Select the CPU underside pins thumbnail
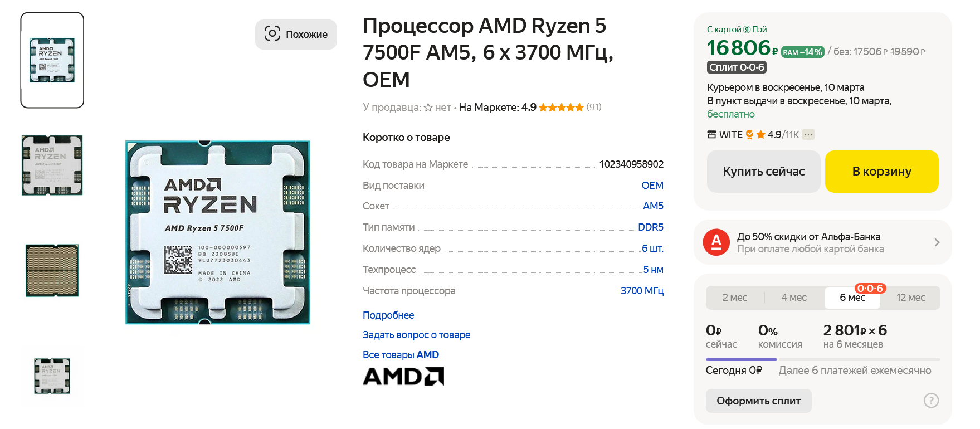 coord(52,270)
